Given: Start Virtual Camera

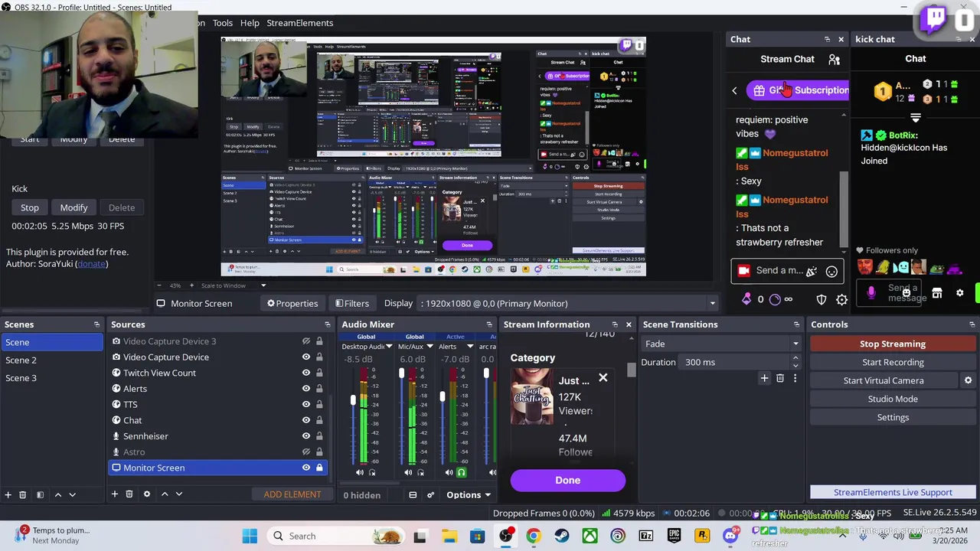Looking at the screenshot, I should pyautogui.click(x=884, y=380).
